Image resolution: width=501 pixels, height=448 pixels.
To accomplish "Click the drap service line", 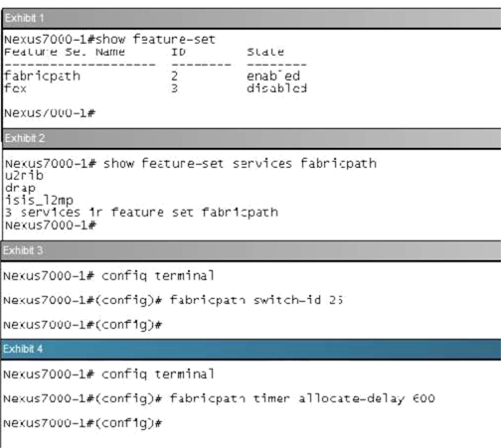I will click(20, 188).
